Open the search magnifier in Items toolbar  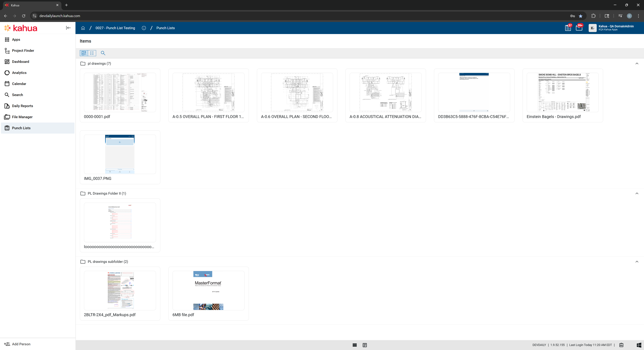click(103, 53)
